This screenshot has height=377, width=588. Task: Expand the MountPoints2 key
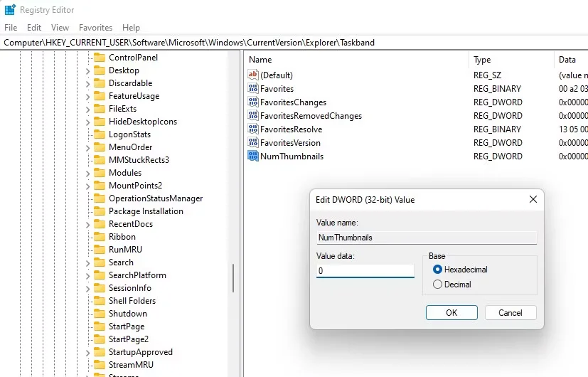[87, 186]
